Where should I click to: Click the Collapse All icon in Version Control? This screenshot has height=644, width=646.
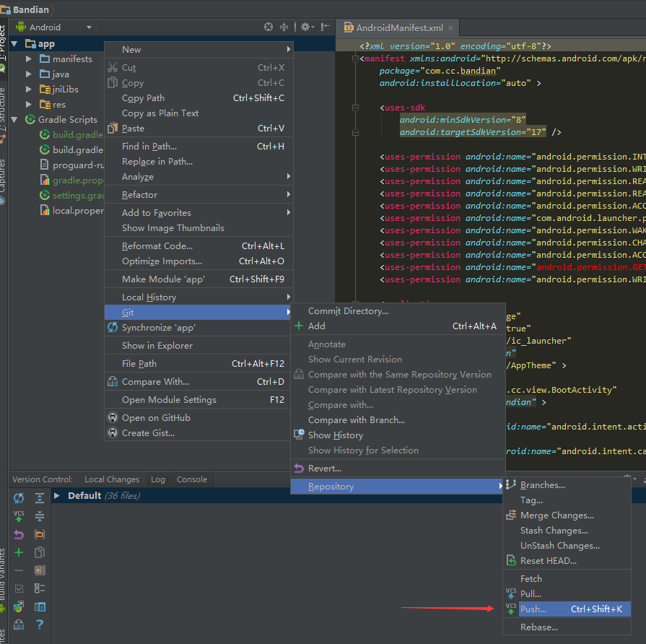pos(40,516)
